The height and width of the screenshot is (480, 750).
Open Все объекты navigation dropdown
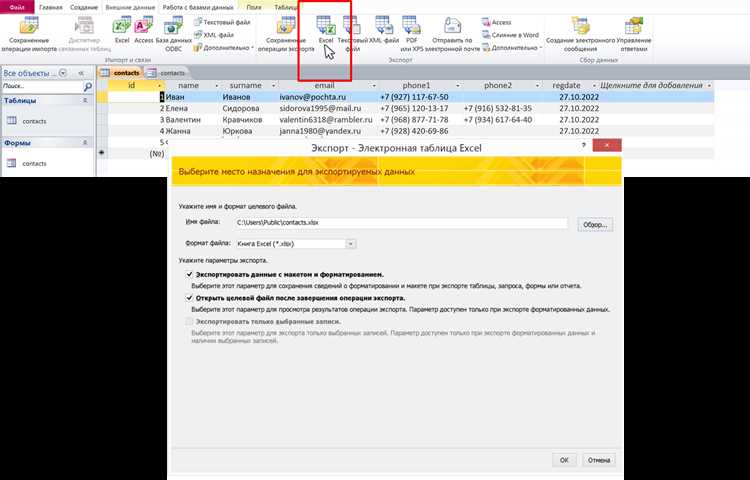pos(63,73)
